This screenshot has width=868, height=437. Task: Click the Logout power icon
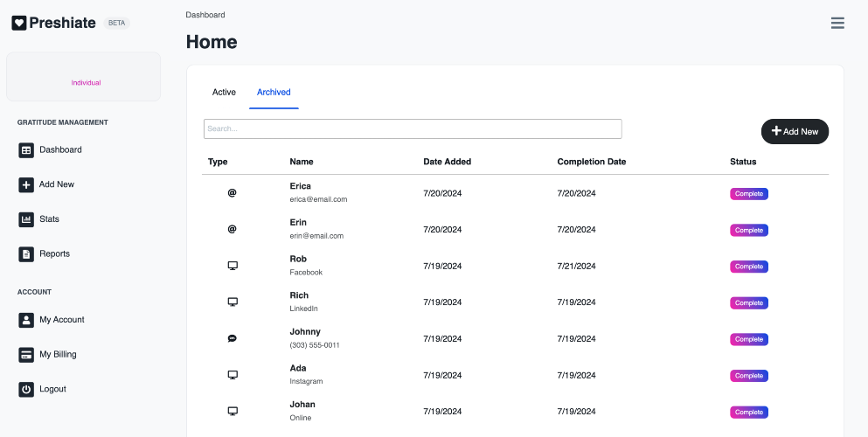tap(26, 390)
